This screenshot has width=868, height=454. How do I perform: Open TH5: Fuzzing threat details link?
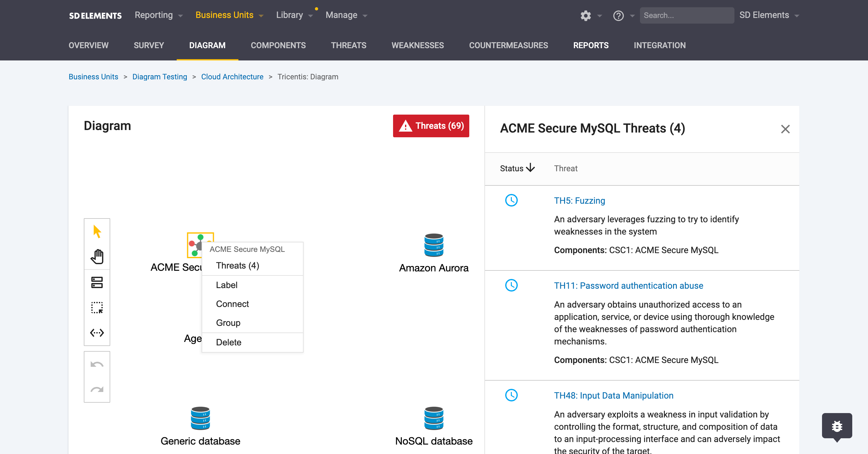point(580,200)
